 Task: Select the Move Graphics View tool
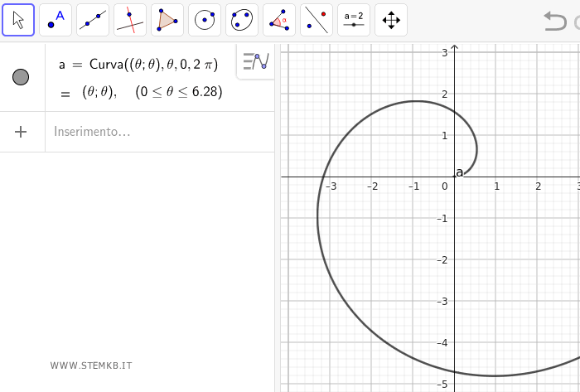pos(391,20)
